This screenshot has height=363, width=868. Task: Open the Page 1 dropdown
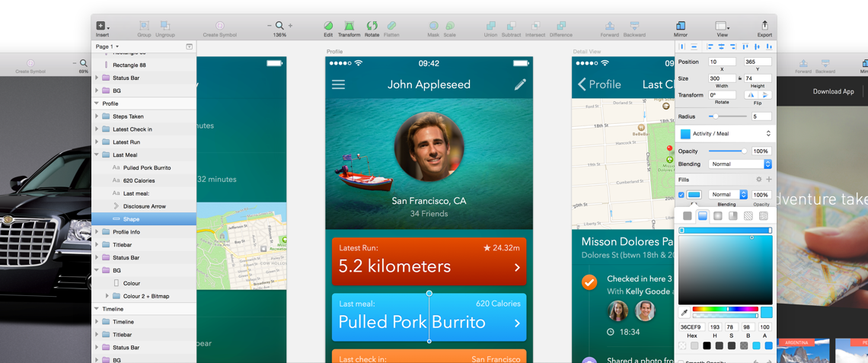pyautogui.click(x=107, y=46)
